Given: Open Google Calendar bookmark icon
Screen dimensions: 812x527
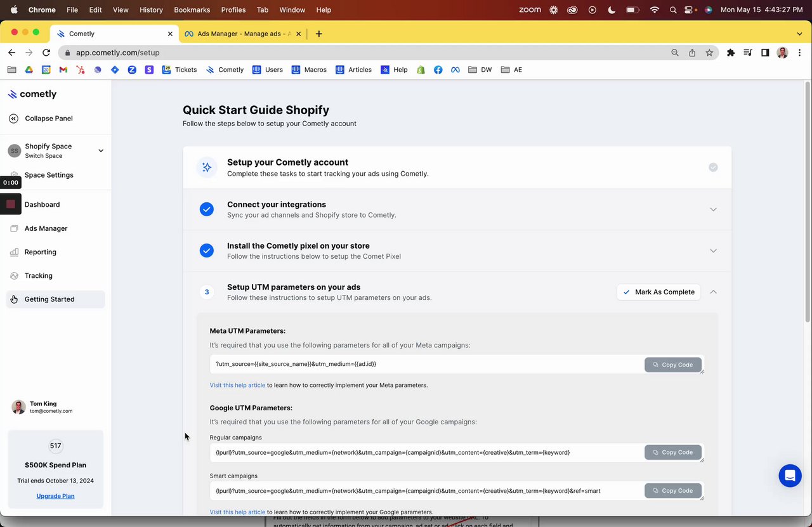Looking at the screenshot, I should click(46, 70).
